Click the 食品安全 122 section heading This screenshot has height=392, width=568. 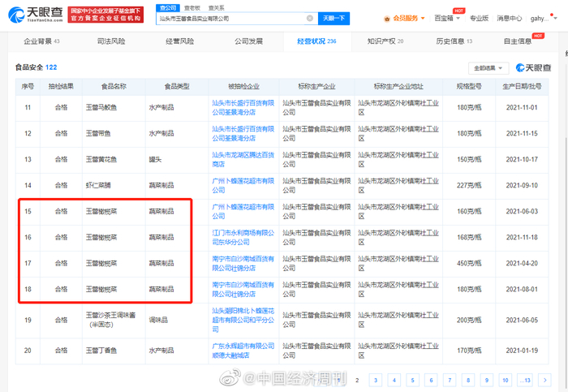tap(36, 67)
